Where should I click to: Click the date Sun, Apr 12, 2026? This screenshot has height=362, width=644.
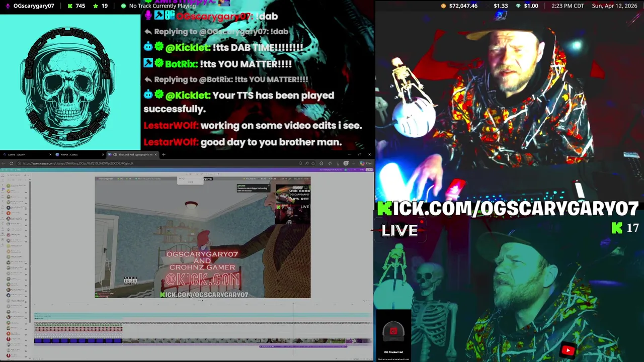[614, 6]
